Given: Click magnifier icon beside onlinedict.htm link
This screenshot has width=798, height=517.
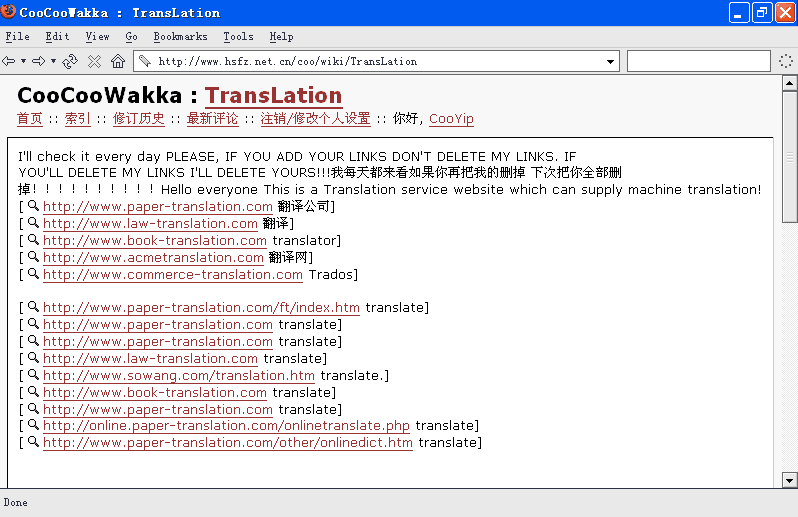Looking at the screenshot, I should tap(33, 441).
